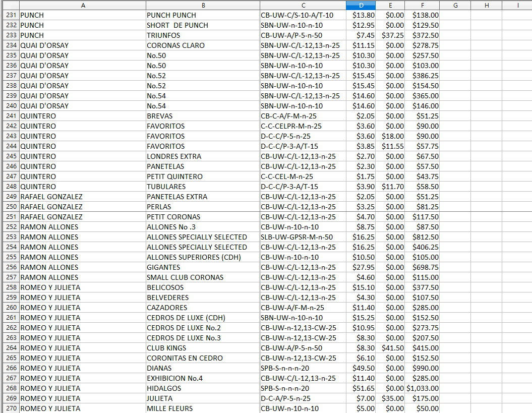Screen dimensions: 532x413
Task: Click cell 'EXHIBICION No.4'
Action: (x=203, y=378)
